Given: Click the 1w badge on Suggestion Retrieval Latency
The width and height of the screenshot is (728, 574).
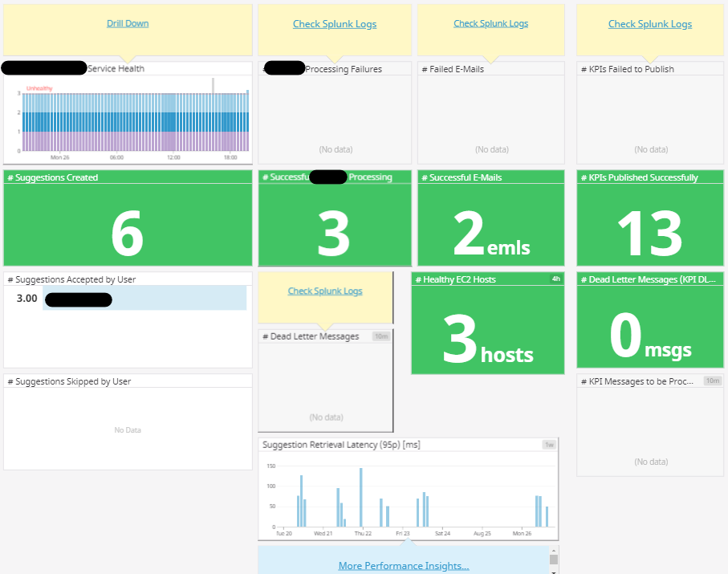Looking at the screenshot, I should point(549,445).
